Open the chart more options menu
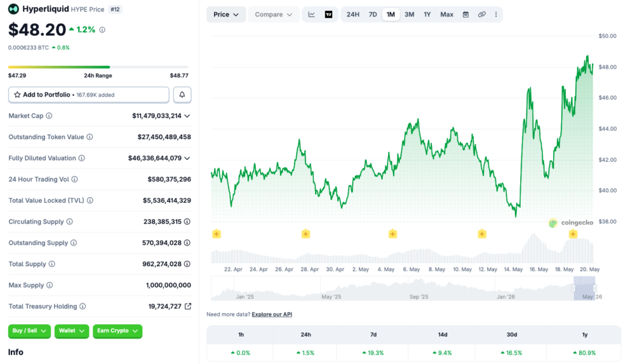The width and height of the screenshot is (623, 364). [496, 15]
